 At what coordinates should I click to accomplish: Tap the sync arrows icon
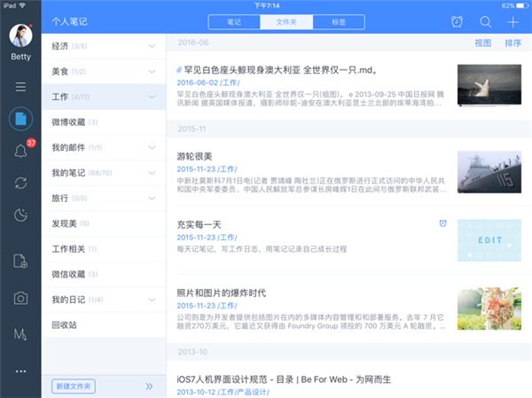pyautogui.click(x=20, y=182)
